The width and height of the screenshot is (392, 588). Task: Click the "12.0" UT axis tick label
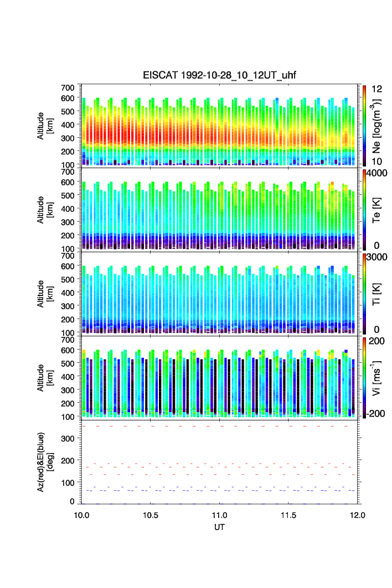(x=358, y=515)
